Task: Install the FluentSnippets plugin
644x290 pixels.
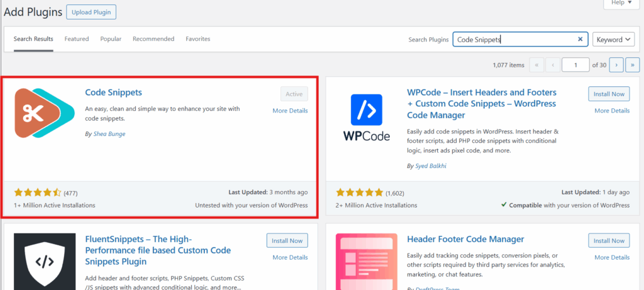Action: coord(287,240)
